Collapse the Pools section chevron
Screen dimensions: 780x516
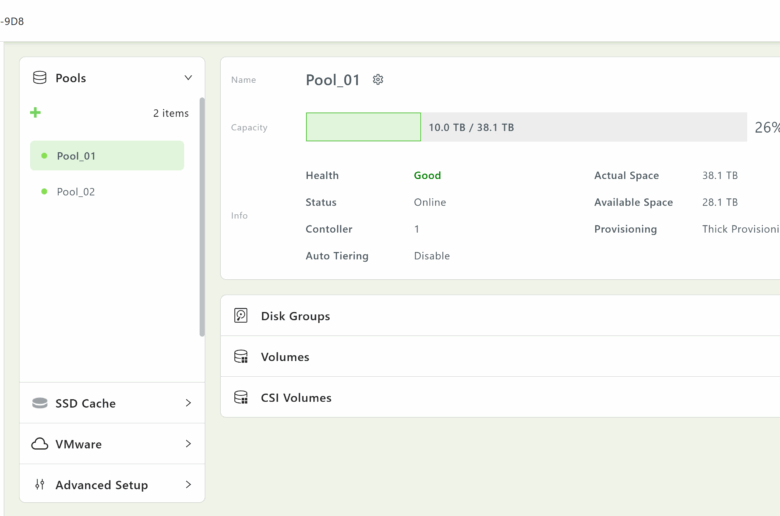coord(188,78)
